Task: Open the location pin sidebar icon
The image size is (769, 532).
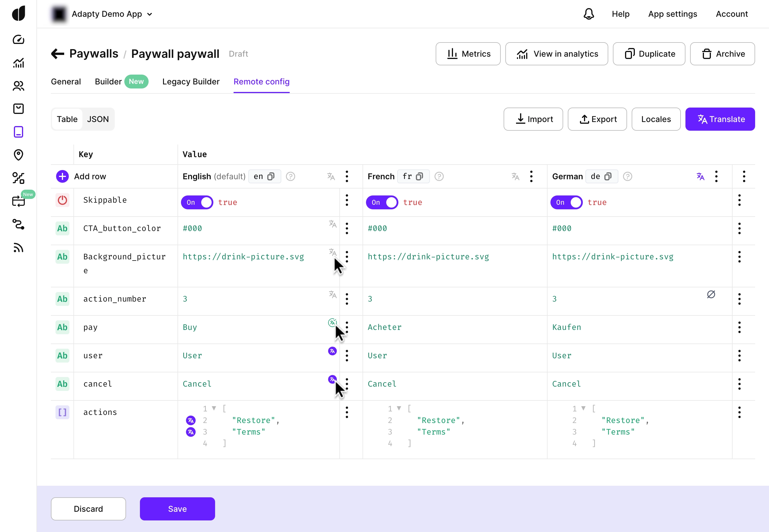Action: click(x=18, y=155)
